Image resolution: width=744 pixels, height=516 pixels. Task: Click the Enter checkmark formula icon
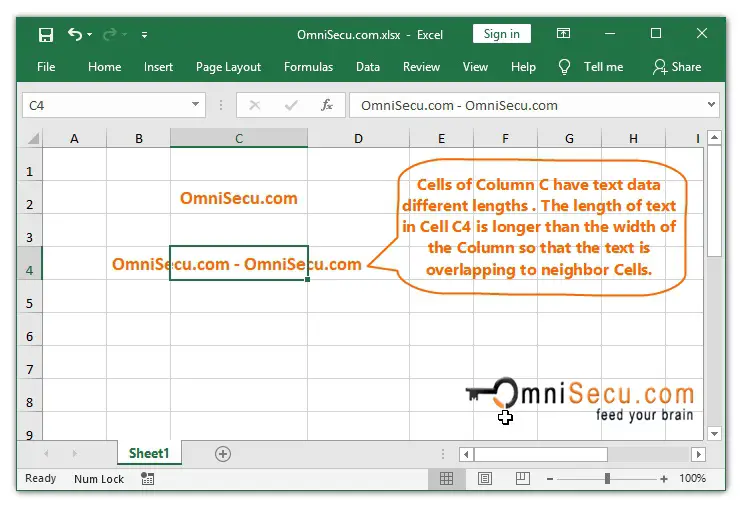click(291, 105)
